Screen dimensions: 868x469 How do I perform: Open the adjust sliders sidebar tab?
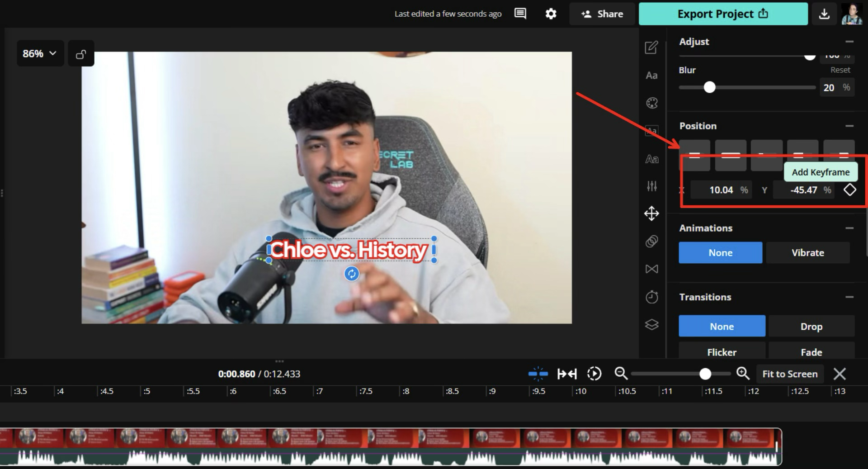coord(651,185)
